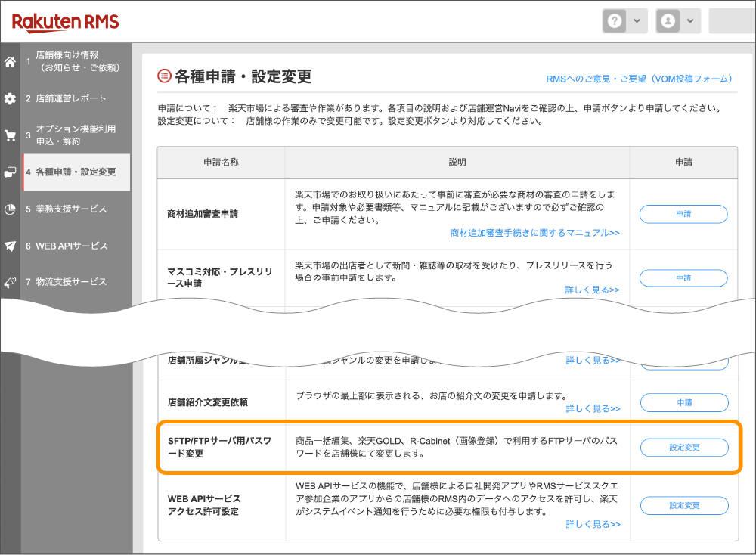Click the Rakuten RMS logo
The height and width of the screenshot is (555, 756).
pos(65,22)
